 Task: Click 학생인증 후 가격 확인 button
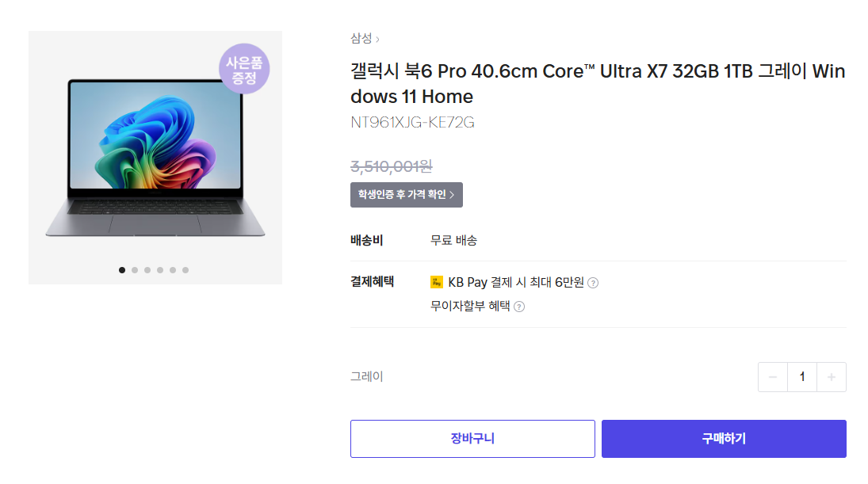pos(406,195)
